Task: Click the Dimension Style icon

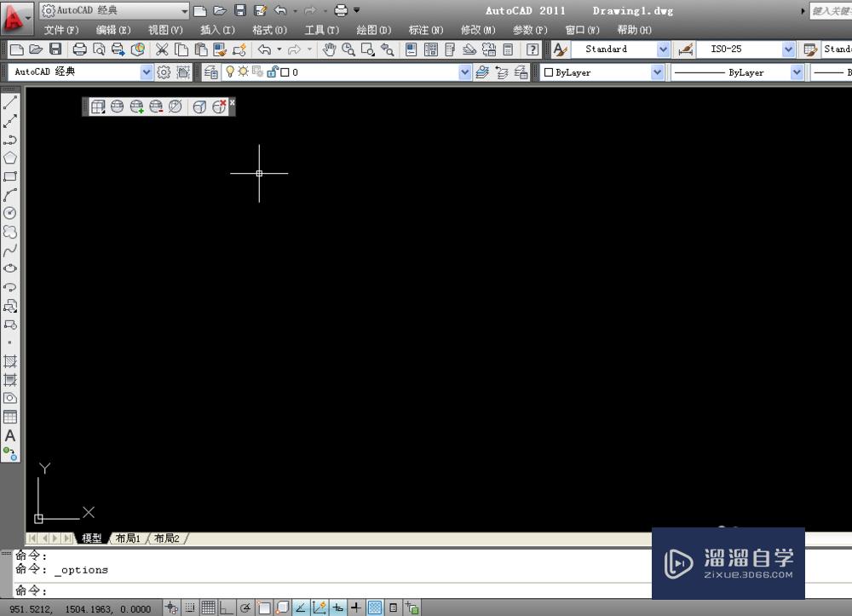Action: [686, 49]
